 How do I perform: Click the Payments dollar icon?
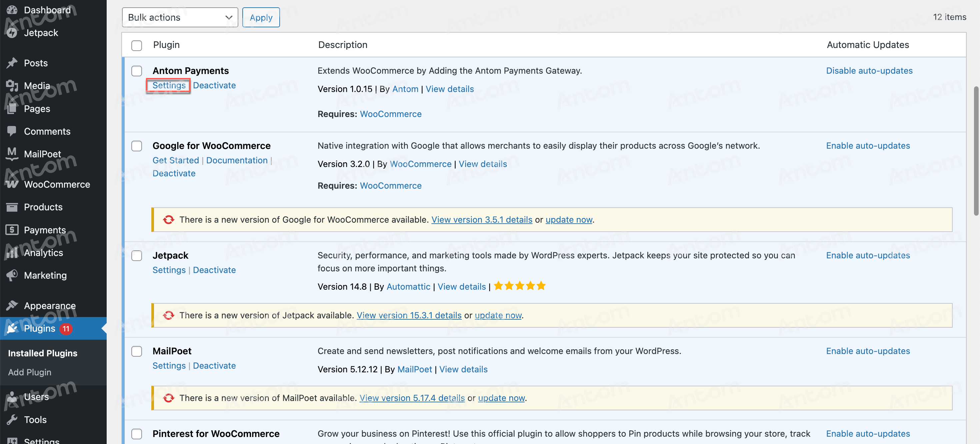12,230
